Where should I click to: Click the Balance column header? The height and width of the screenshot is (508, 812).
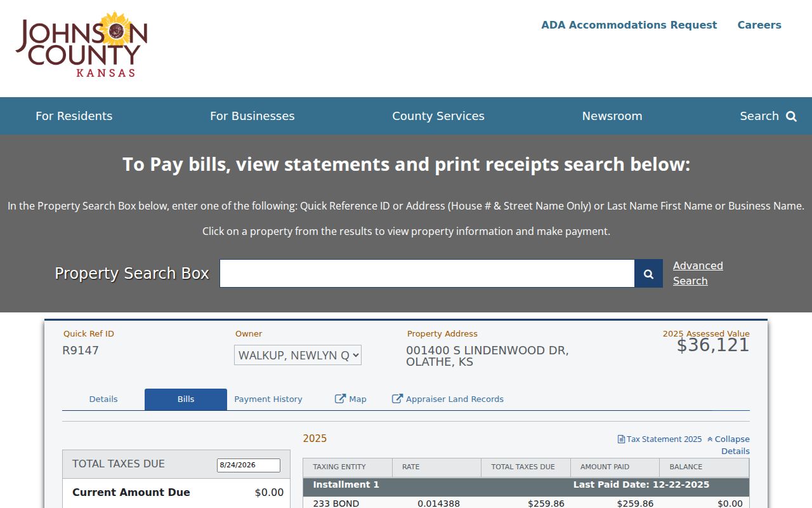[704, 467]
